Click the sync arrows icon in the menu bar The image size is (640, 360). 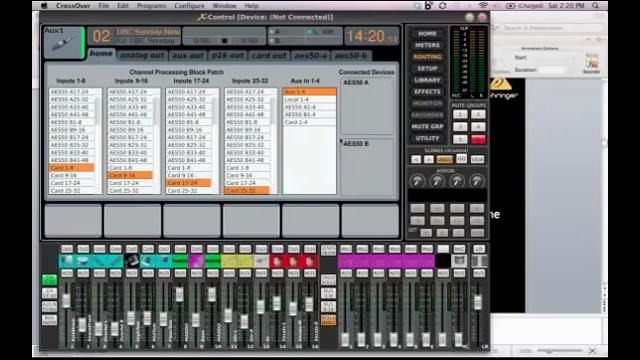tap(442, 6)
